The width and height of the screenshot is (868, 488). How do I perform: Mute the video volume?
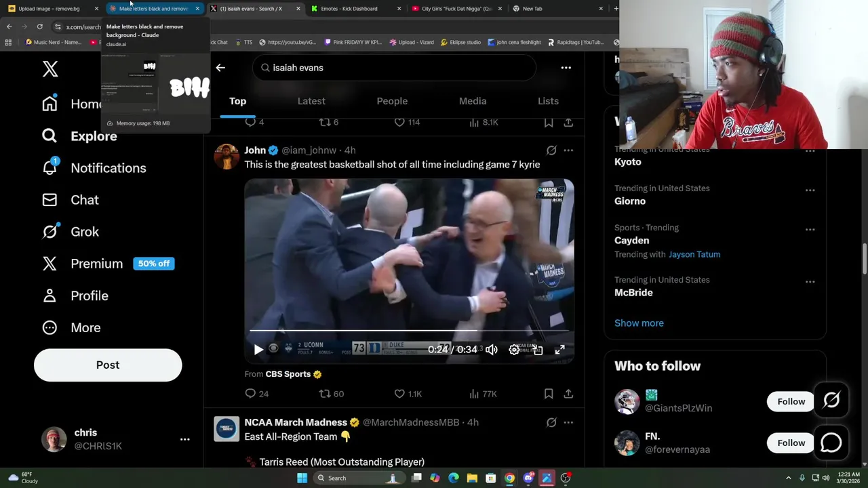[492, 350]
